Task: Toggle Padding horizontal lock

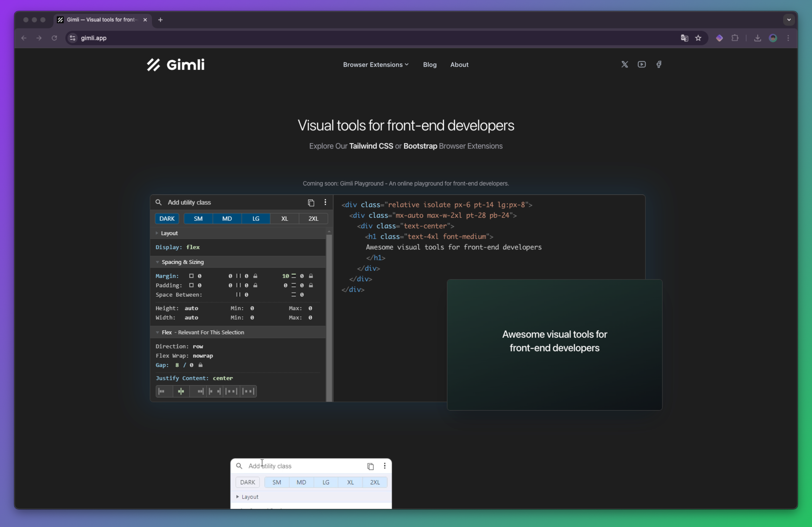Action: pyautogui.click(x=255, y=285)
